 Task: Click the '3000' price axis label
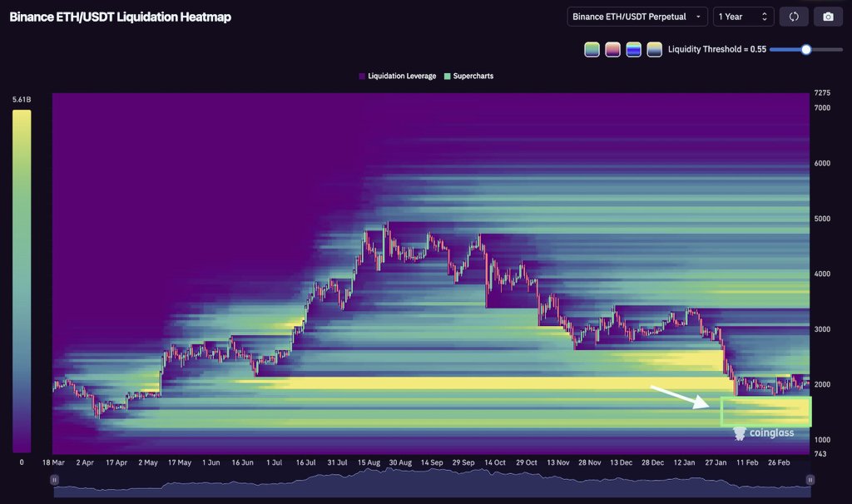(x=822, y=329)
